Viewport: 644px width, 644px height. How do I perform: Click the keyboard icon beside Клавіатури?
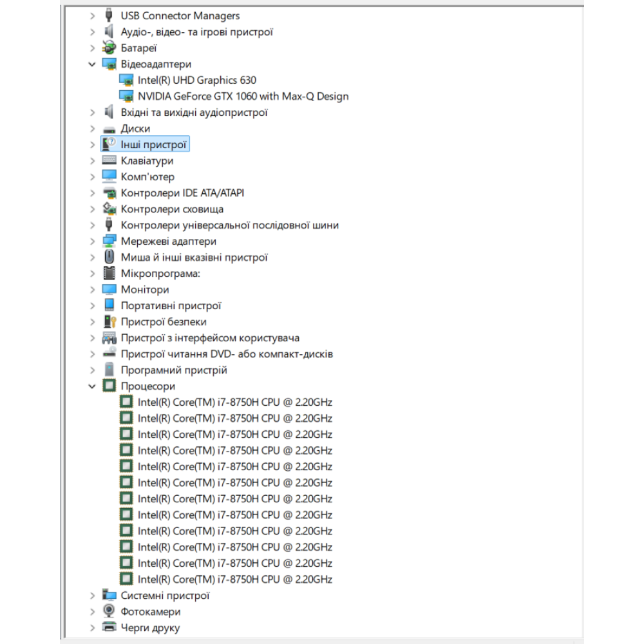coord(109,160)
